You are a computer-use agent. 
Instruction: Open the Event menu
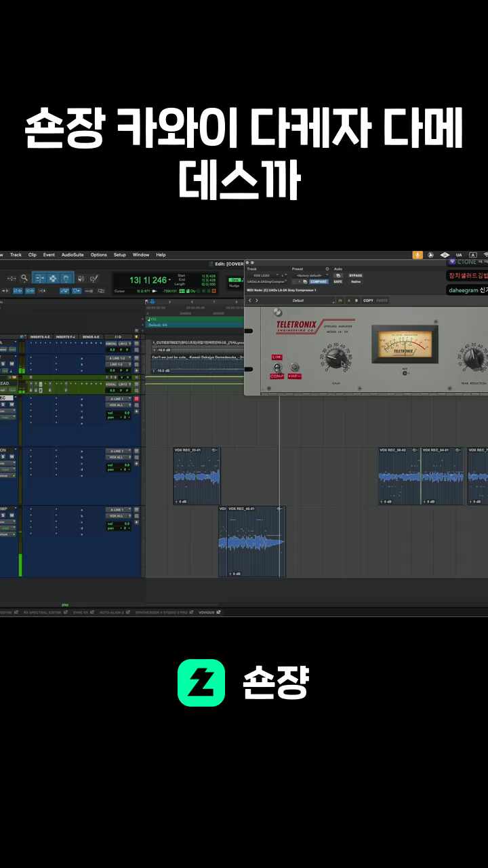pyautogui.click(x=49, y=255)
